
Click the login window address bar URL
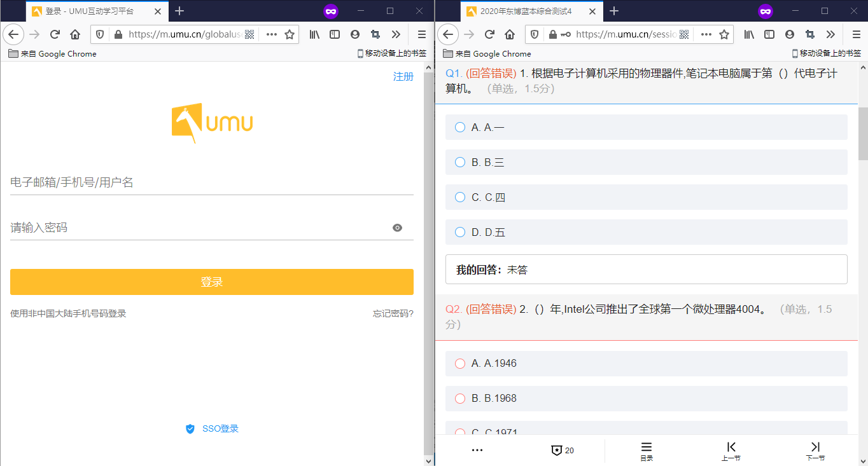click(185, 35)
